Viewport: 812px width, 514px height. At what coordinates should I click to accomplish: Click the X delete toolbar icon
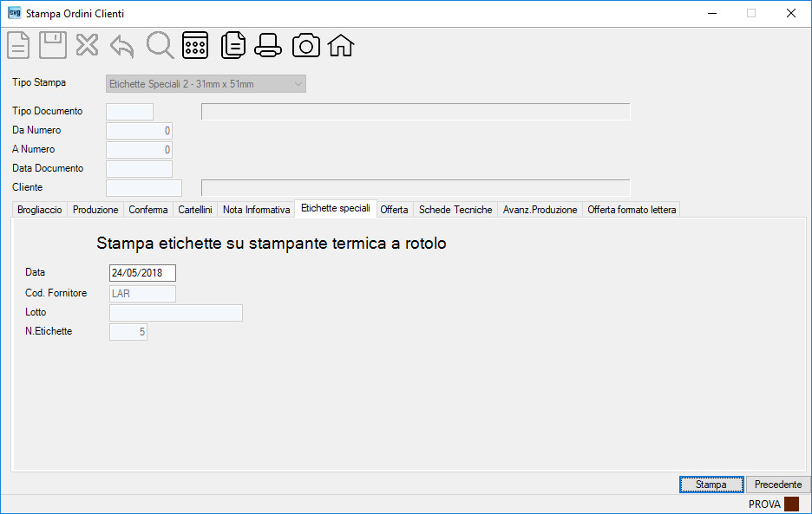87,45
